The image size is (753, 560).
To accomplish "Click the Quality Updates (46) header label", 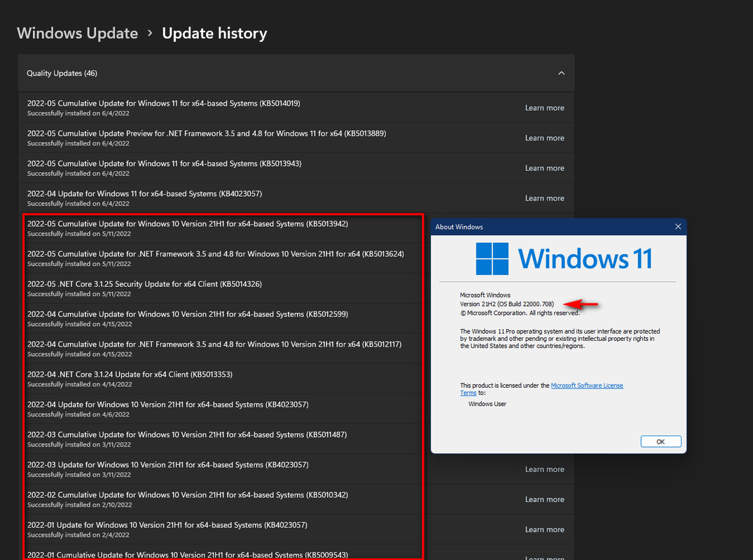I will [x=62, y=73].
